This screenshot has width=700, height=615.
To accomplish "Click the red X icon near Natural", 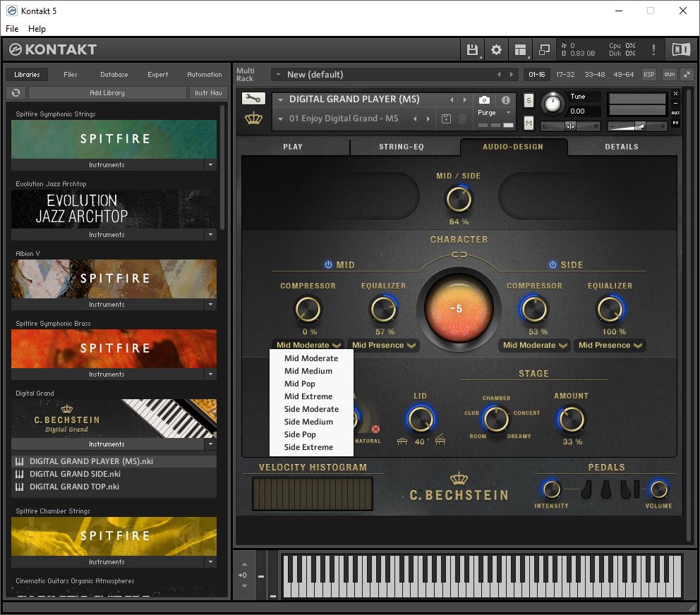I will [x=376, y=429].
